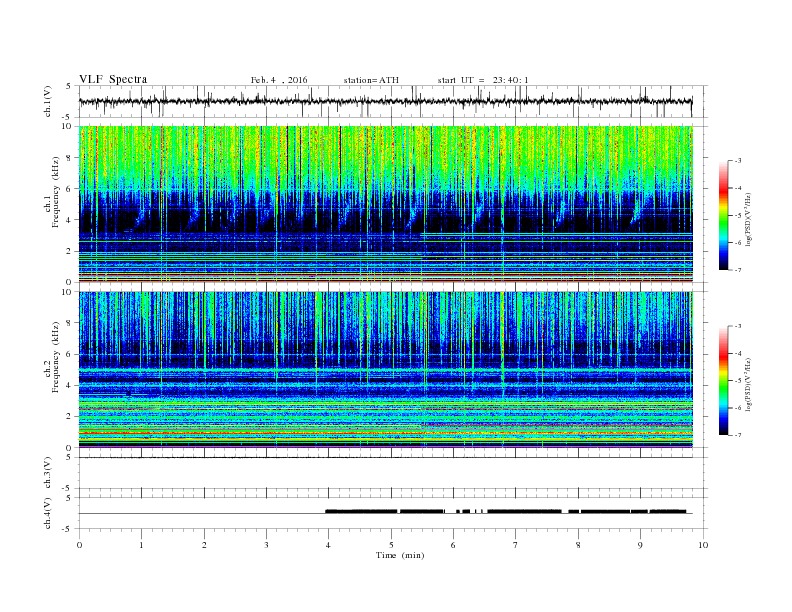Click the time axis tick label '9'
Screen dimensions: 792x612
(640, 545)
